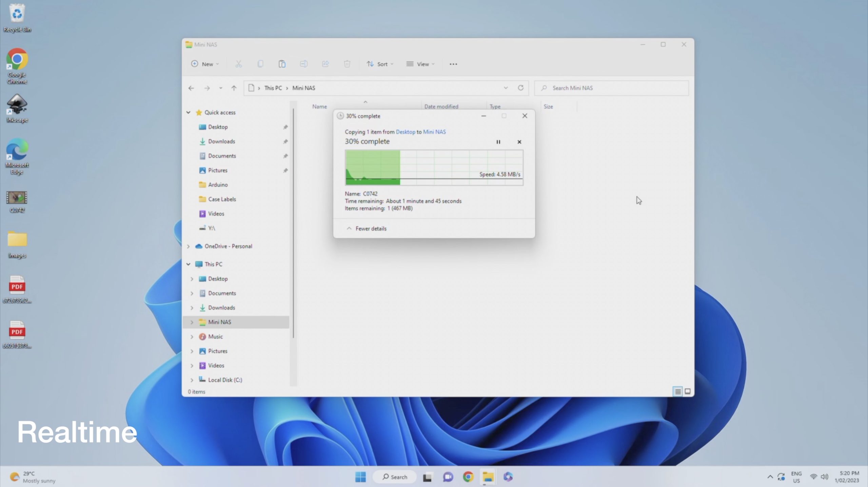Open File Explorer icon on the taskbar
The height and width of the screenshot is (487, 868).
[x=488, y=476]
